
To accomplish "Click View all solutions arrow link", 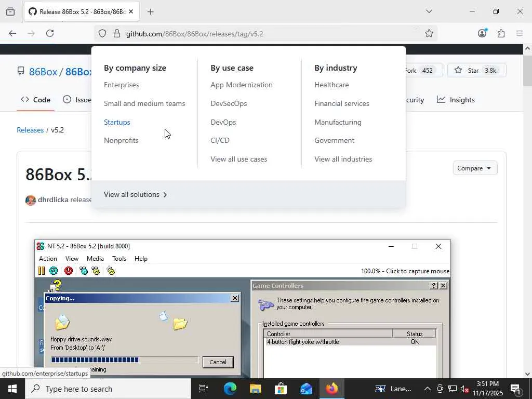I will click(x=136, y=194).
